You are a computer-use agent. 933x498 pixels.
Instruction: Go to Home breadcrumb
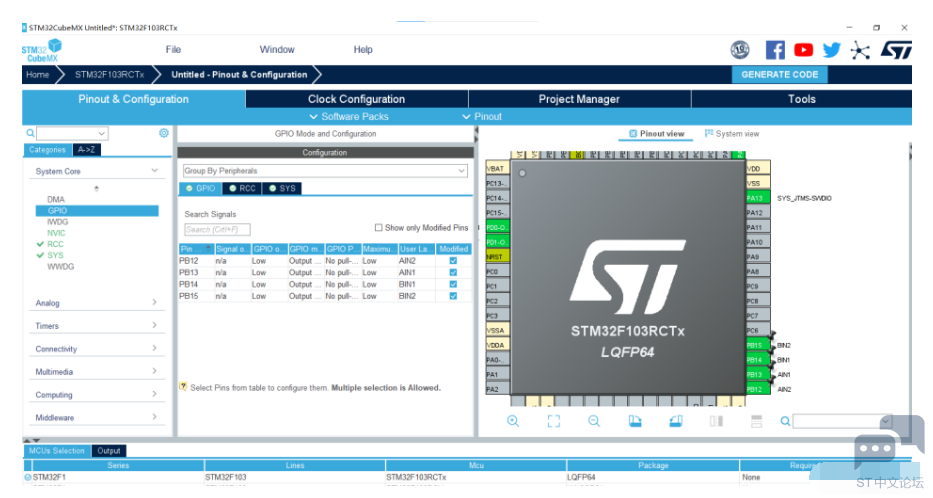click(x=37, y=74)
